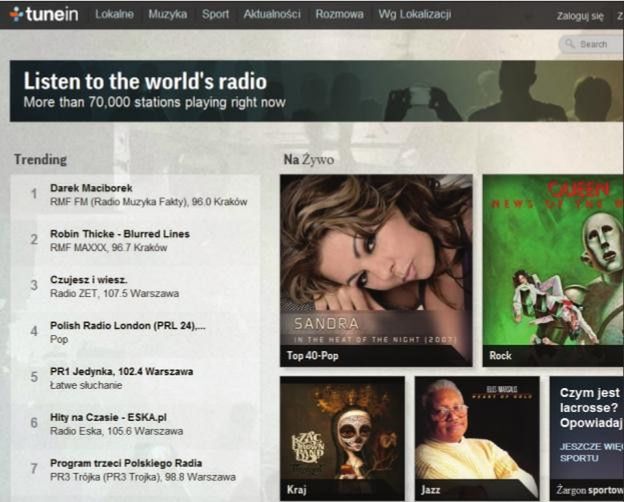This screenshot has width=624, height=502.
Task: Open the Muzyka menu
Action: 168,14
